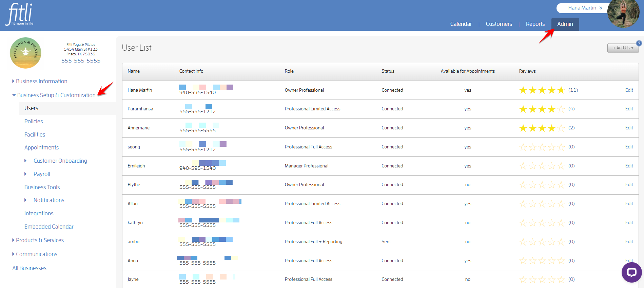The width and height of the screenshot is (644, 288).
Task: Click the Role column header
Action: (x=289, y=71)
